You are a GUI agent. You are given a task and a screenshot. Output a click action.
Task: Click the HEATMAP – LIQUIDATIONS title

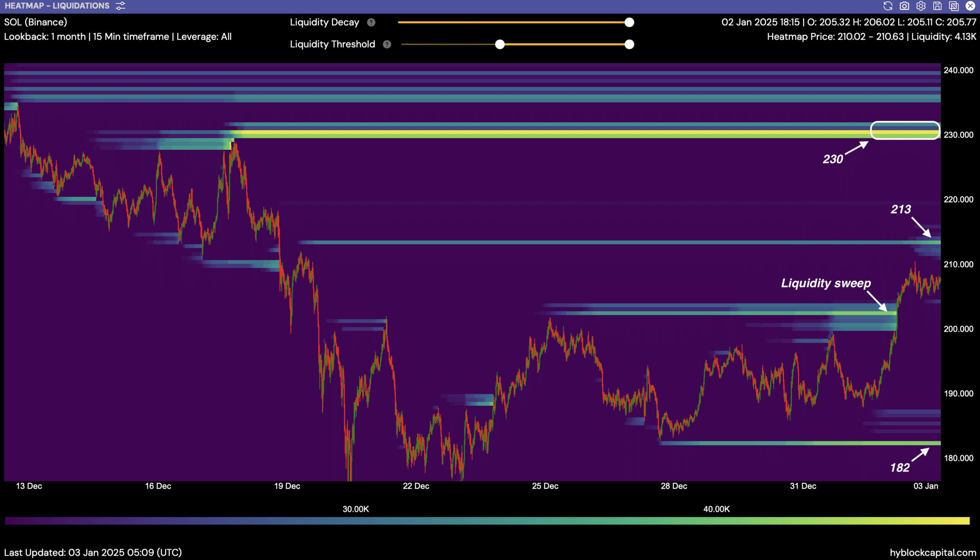click(x=57, y=6)
